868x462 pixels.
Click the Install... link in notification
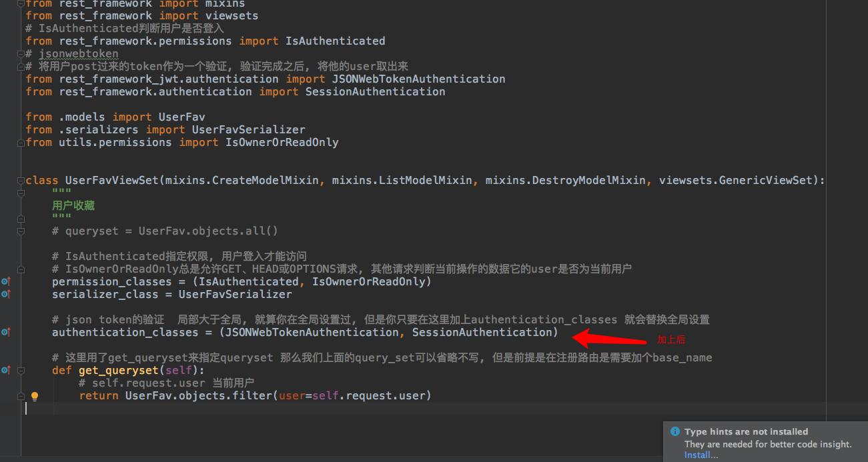(x=701, y=455)
